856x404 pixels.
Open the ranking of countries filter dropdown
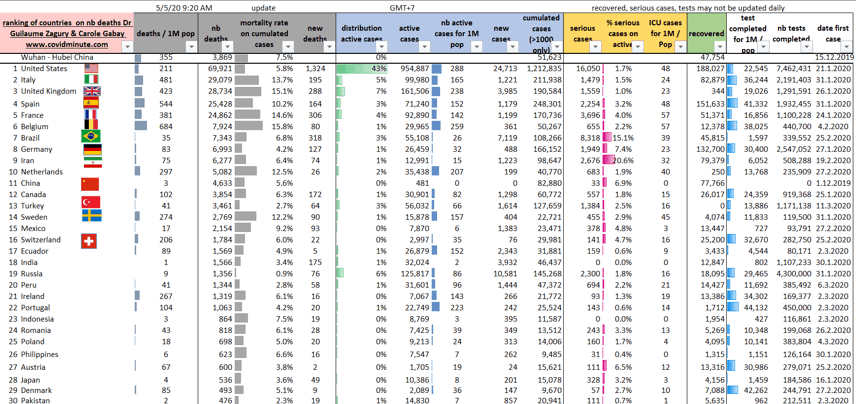tap(127, 47)
